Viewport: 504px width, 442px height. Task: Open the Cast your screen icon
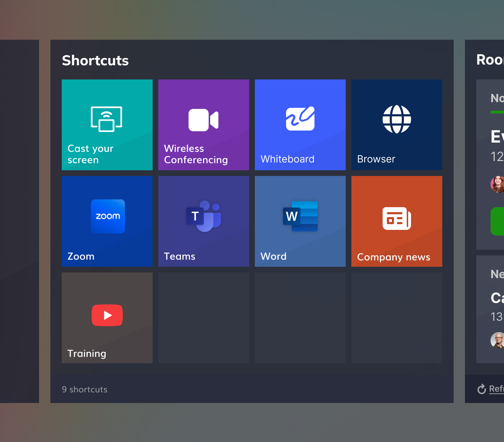click(x=106, y=119)
